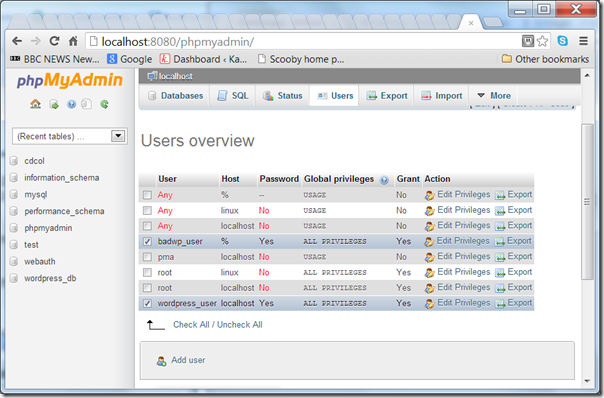Click Edit Privileges for root localhost
Screen dimensions: 604x398
(x=463, y=287)
